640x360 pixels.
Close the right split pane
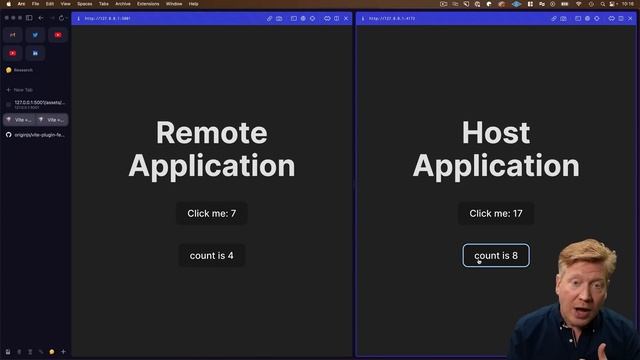coord(631,18)
